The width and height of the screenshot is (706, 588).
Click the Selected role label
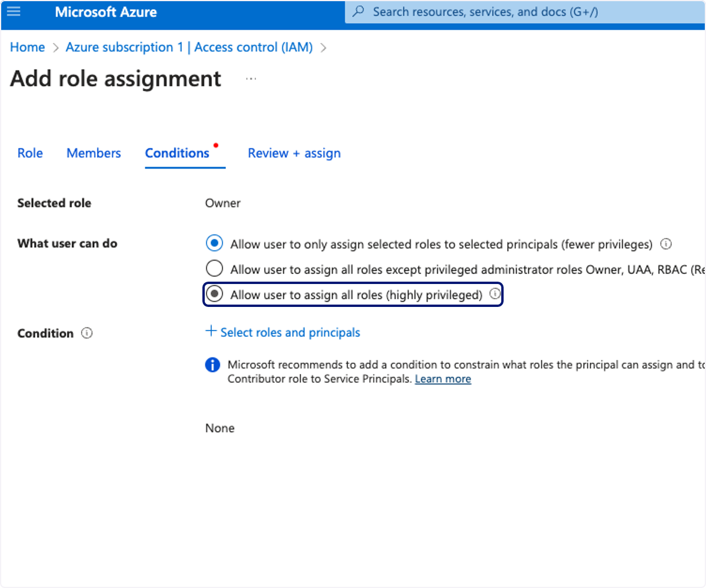(54, 203)
